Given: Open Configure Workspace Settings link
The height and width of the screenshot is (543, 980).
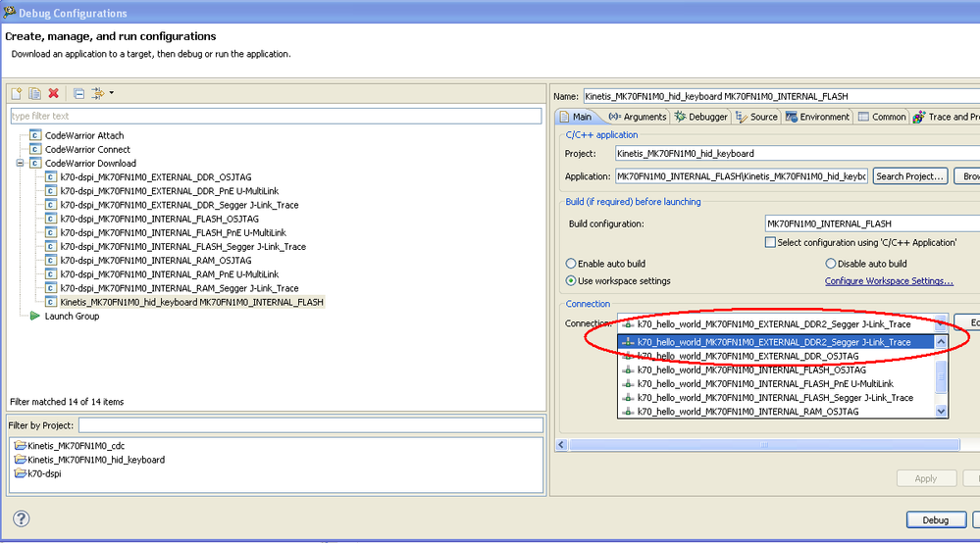Looking at the screenshot, I should click(x=889, y=281).
